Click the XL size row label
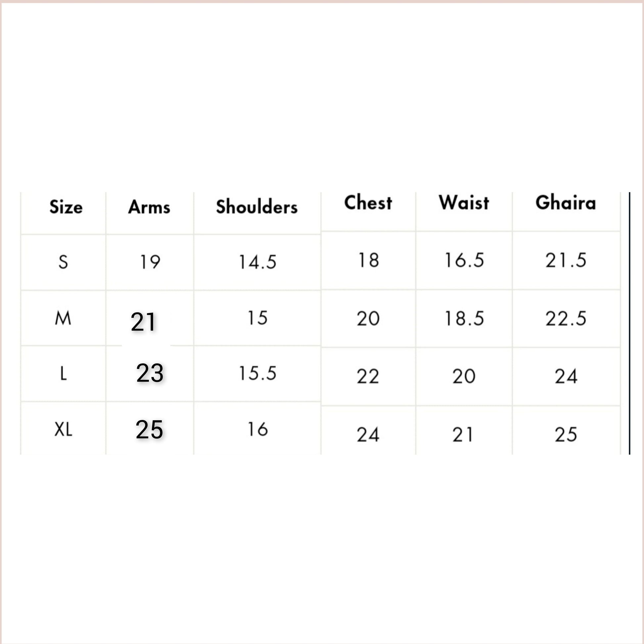Screen dimensions: 644x644 pos(63,429)
